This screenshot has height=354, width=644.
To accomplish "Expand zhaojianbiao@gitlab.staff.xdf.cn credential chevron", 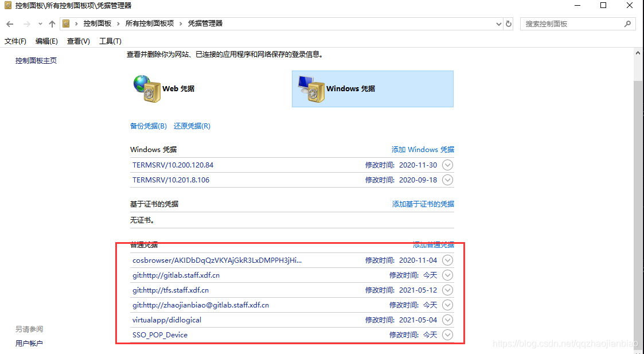I will pos(448,305).
